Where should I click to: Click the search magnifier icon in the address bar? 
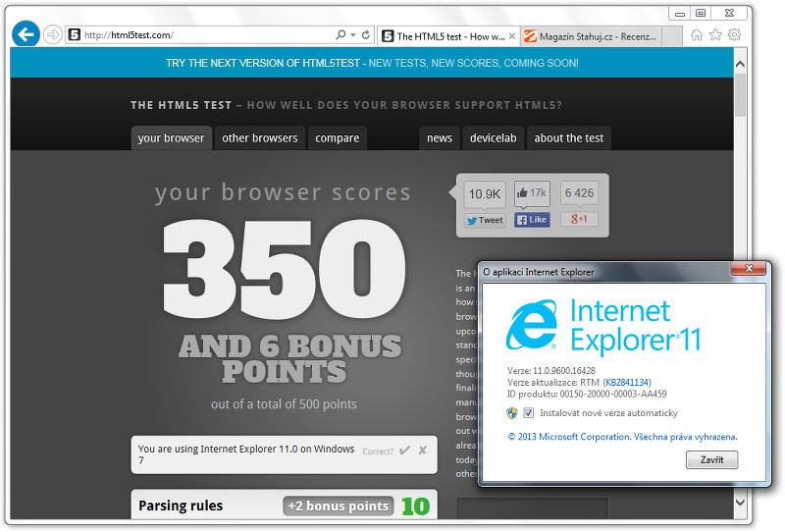point(340,34)
